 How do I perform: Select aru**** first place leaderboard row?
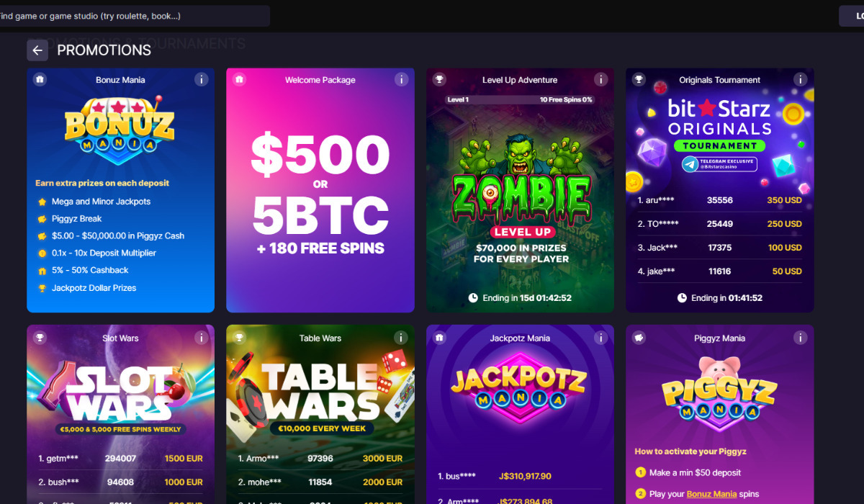pyautogui.click(x=720, y=200)
